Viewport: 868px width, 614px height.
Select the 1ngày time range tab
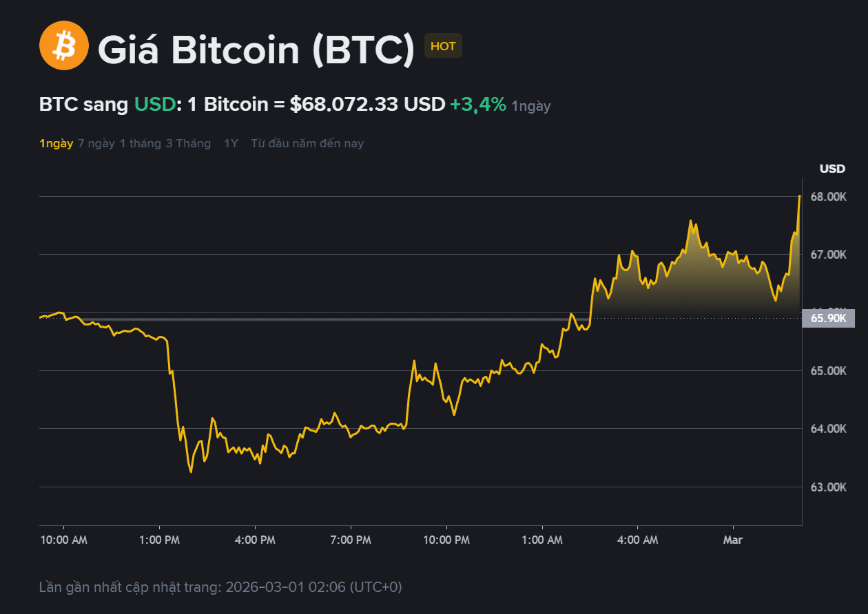tap(56, 143)
